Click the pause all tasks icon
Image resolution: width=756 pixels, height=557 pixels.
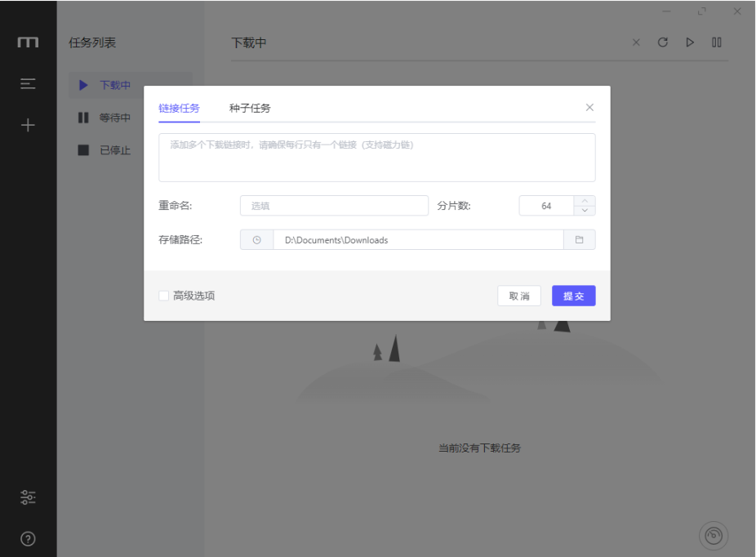[x=717, y=42]
